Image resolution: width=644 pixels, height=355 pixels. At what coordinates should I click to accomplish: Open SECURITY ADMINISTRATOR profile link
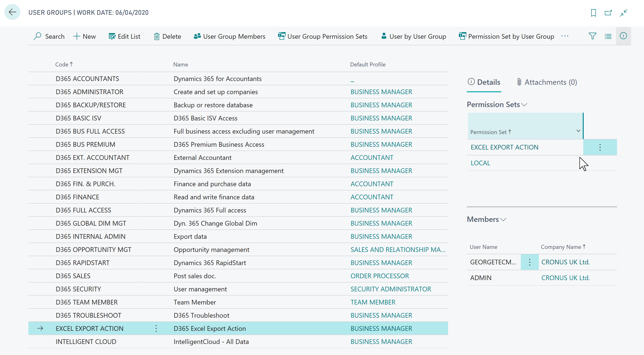391,289
